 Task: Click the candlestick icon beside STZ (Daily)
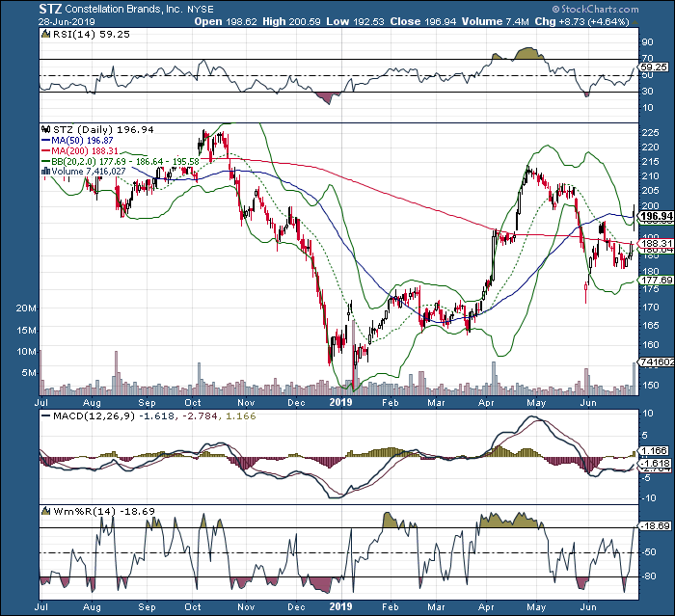coord(45,129)
